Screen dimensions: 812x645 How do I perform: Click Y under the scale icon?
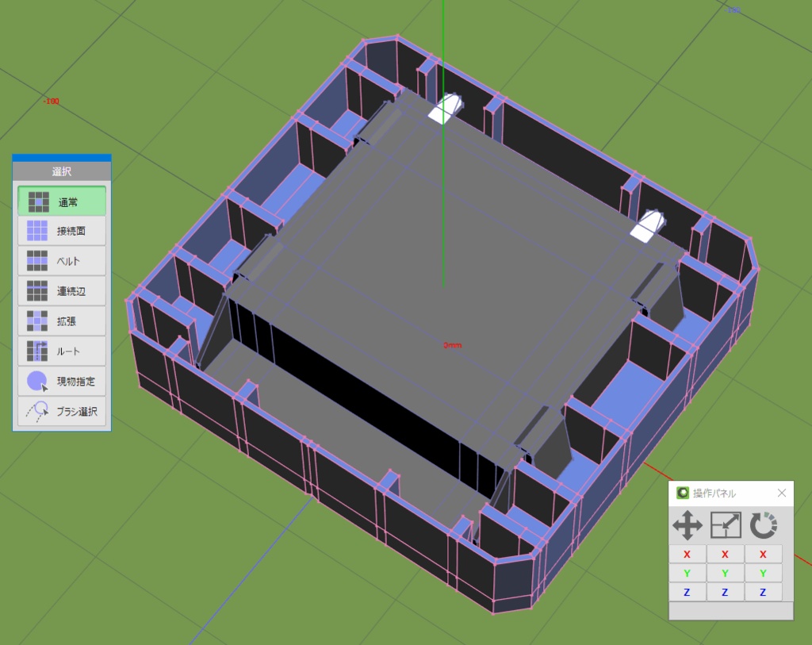725,573
